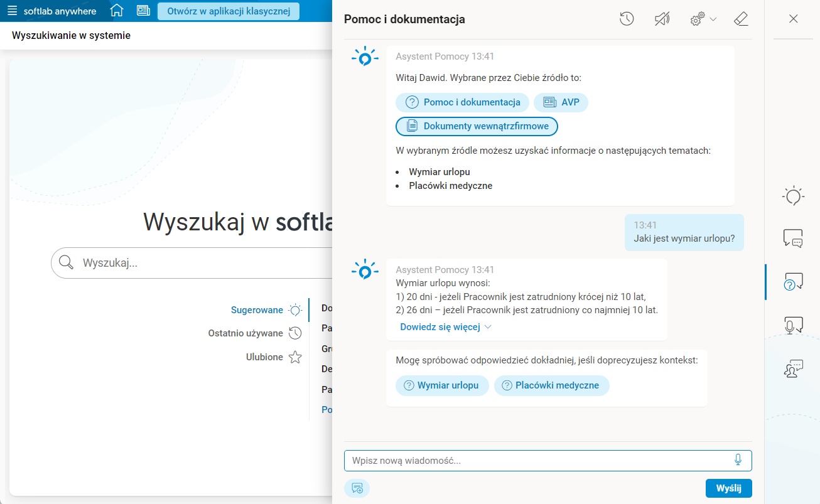The image size is (820, 504).
Task: Click the new conversation icon below message field
Action: point(357,488)
